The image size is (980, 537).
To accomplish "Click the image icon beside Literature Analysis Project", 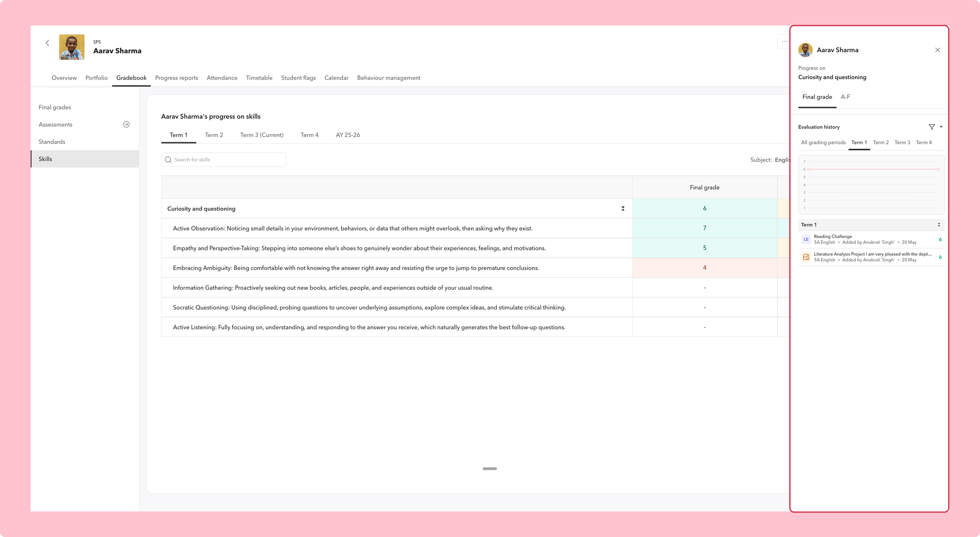I will click(x=806, y=257).
